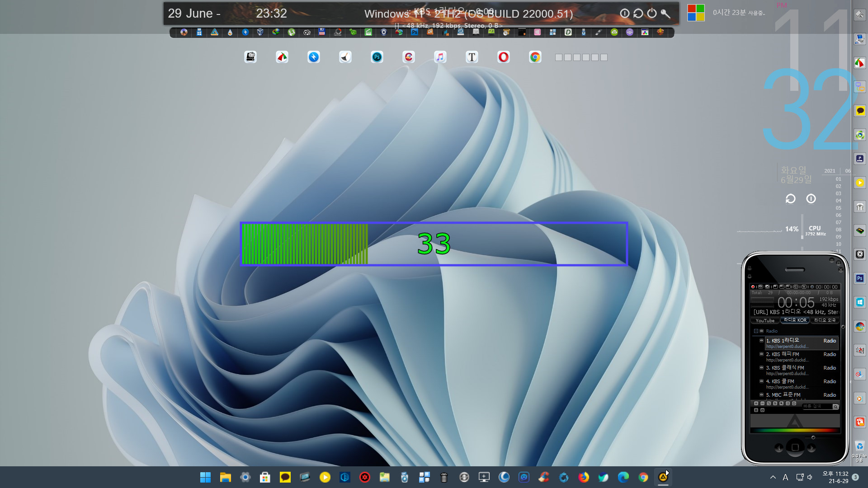The image size is (868, 488).
Task: Click the power icon in top bar
Action: (651, 14)
